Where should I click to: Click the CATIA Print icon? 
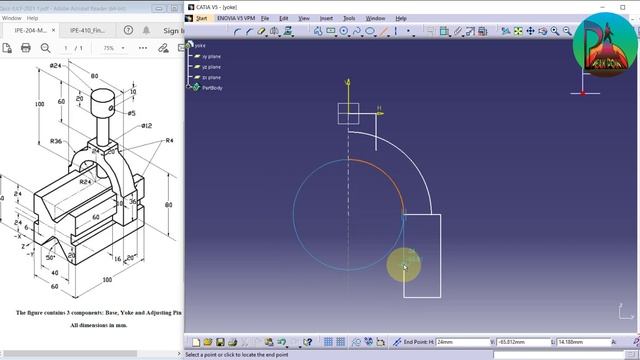click(232, 342)
